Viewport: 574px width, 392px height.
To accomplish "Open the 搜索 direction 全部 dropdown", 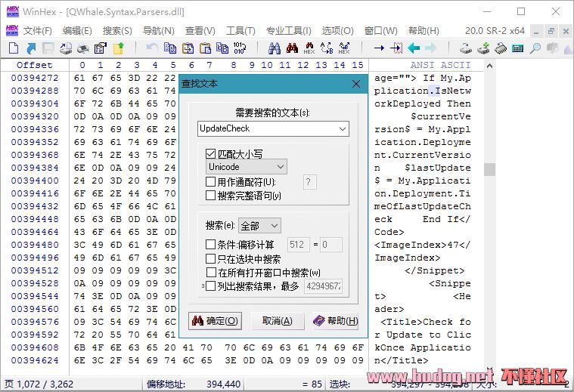I will click(x=259, y=226).
